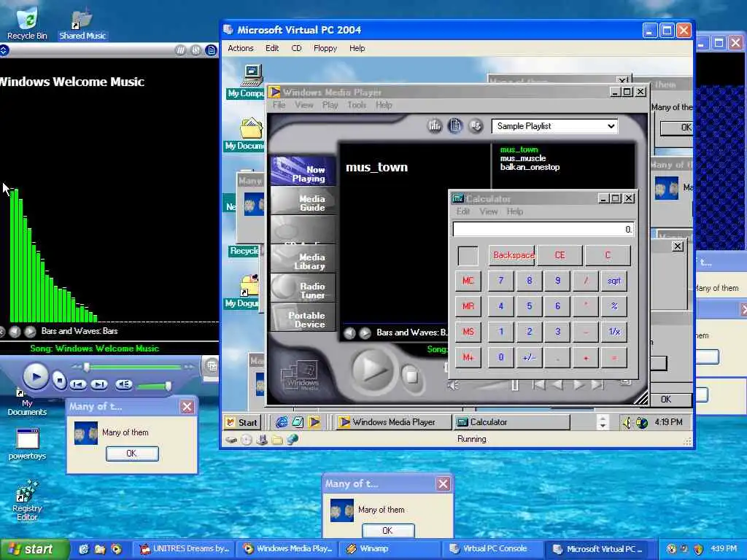The image size is (747, 560).
Task: Open the Recycle Bin on the host desktop
Action: (27, 24)
